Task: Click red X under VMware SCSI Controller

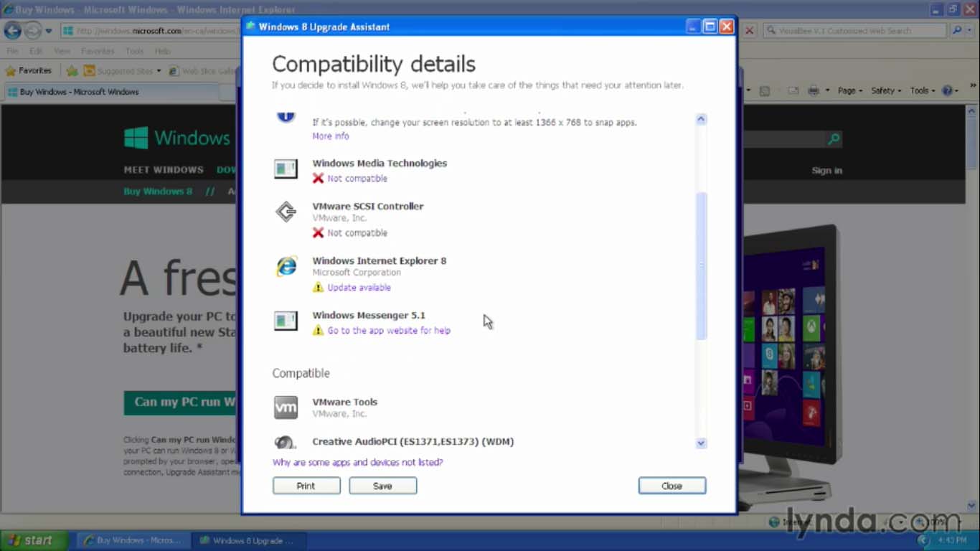Action: [x=318, y=232]
